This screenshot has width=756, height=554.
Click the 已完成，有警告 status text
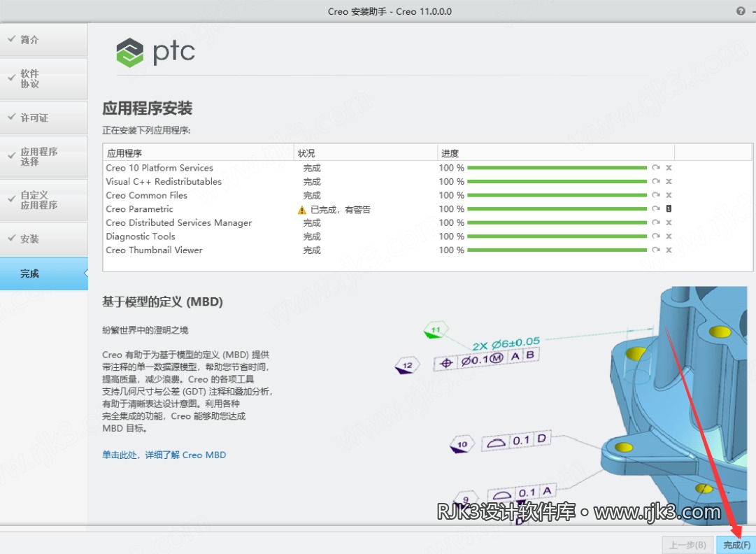point(341,210)
